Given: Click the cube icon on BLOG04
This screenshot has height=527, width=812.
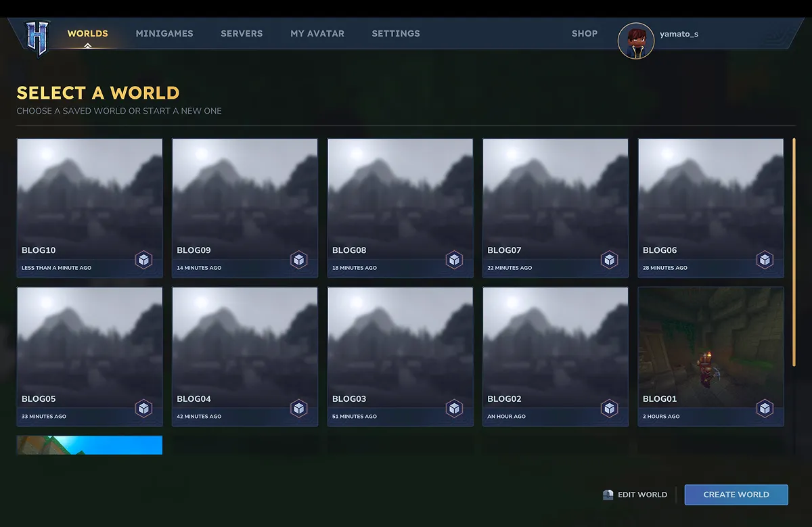Looking at the screenshot, I should pyautogui.click(x=299, y=409).
